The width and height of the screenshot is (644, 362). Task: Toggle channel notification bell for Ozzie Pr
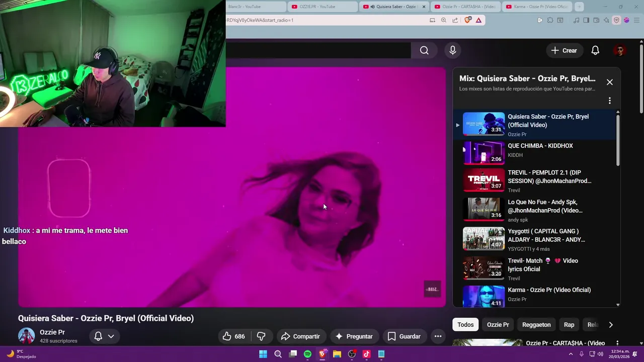(99, 336)
